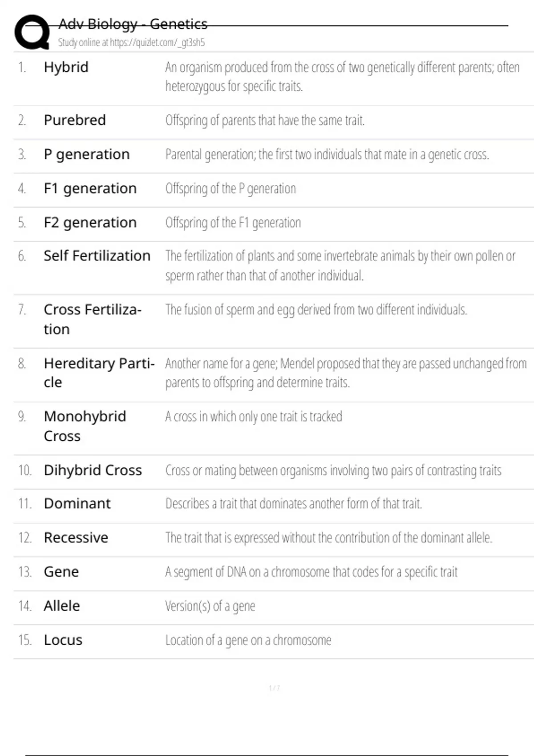Click the 'Version(s) of a gene' definition
The image size is (534, 756).
210,606
